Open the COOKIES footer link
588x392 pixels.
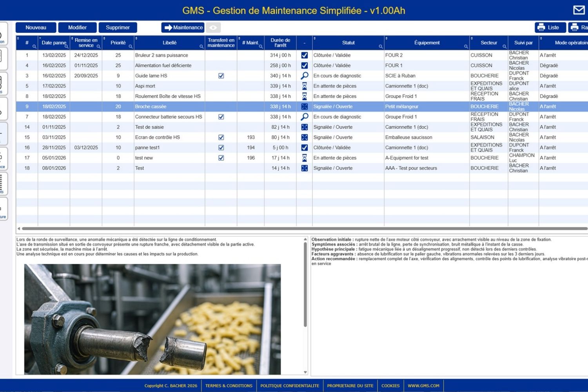[x=390, y=386]
